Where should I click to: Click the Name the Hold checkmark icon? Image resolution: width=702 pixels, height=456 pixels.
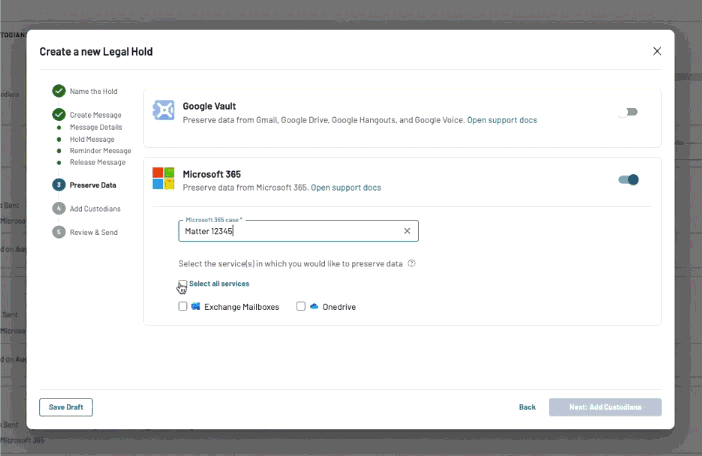[x=59, y=91]
